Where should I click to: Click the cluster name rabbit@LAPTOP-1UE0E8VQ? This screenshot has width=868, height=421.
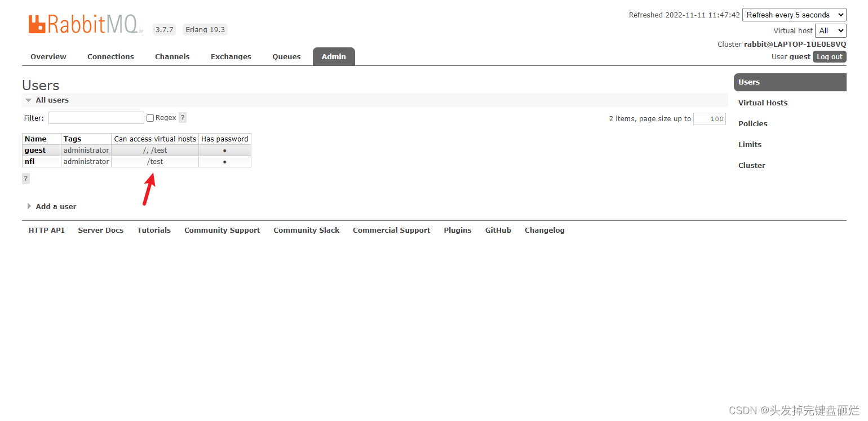point(795,44)
